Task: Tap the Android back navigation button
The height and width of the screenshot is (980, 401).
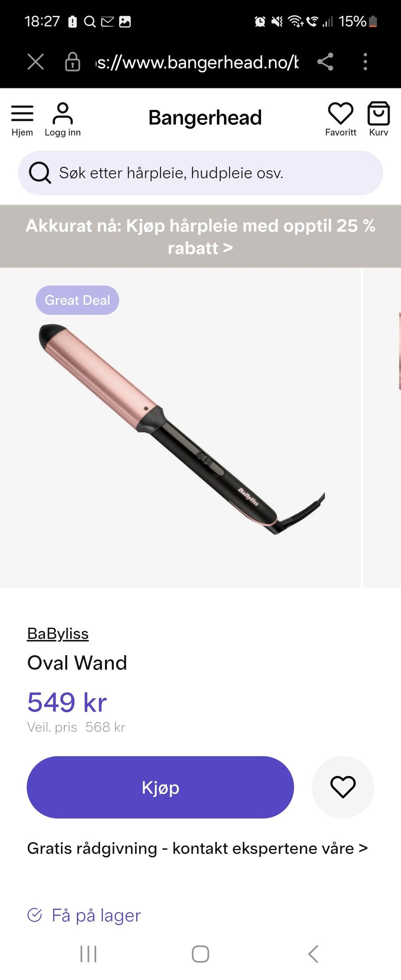Action: tap(313, 954)
